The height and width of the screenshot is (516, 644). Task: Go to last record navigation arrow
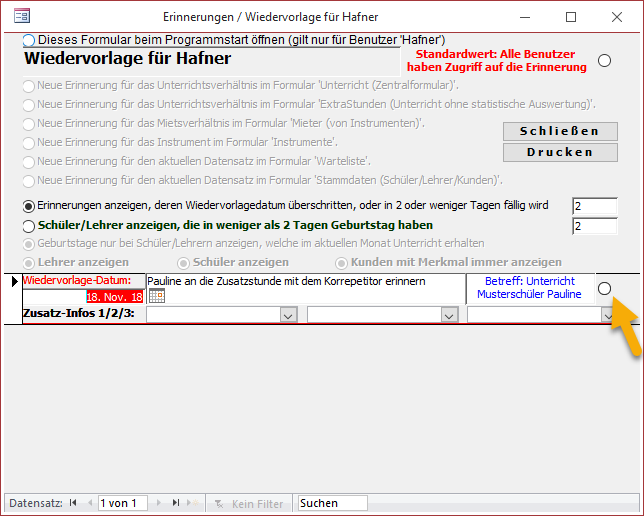[176, 503]
